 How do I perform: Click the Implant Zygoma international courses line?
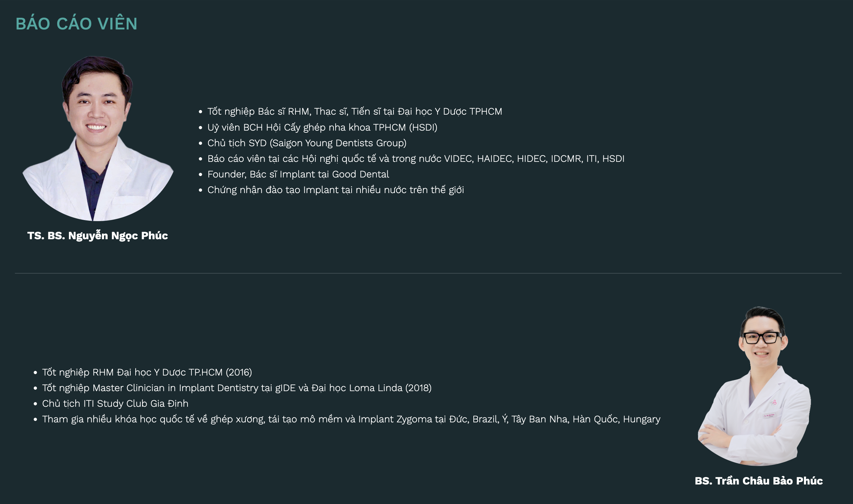coord(351,419)
